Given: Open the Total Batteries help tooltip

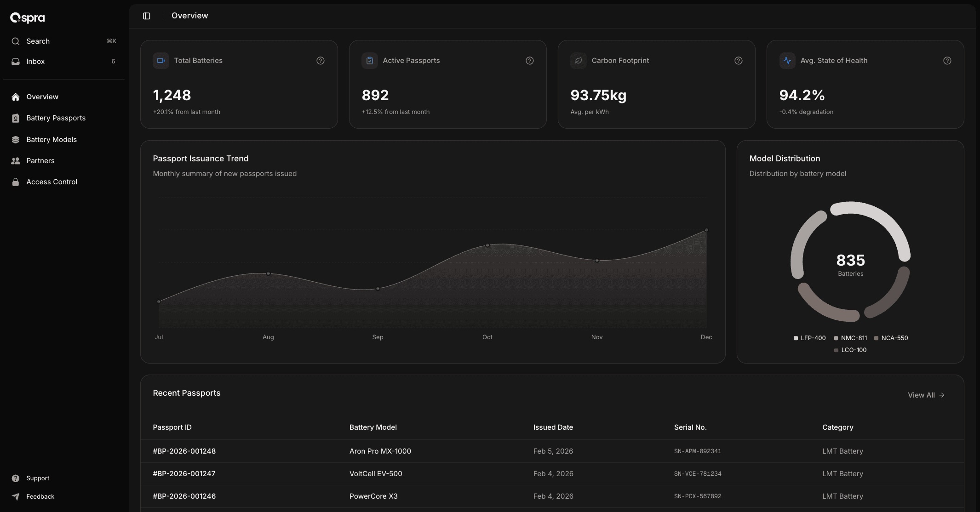Looking at the screenshot, I should pos(320,60).
